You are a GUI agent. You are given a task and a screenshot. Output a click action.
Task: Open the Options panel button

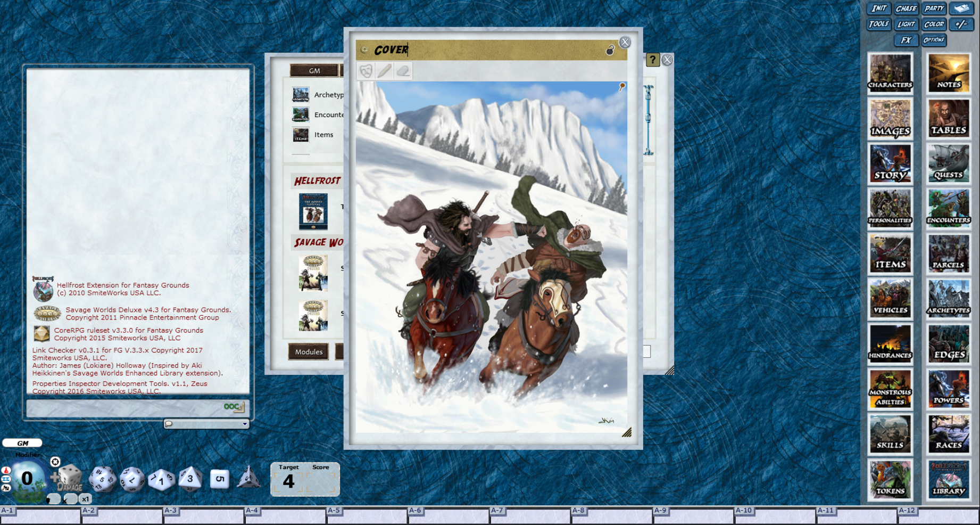tap(934, 40)
